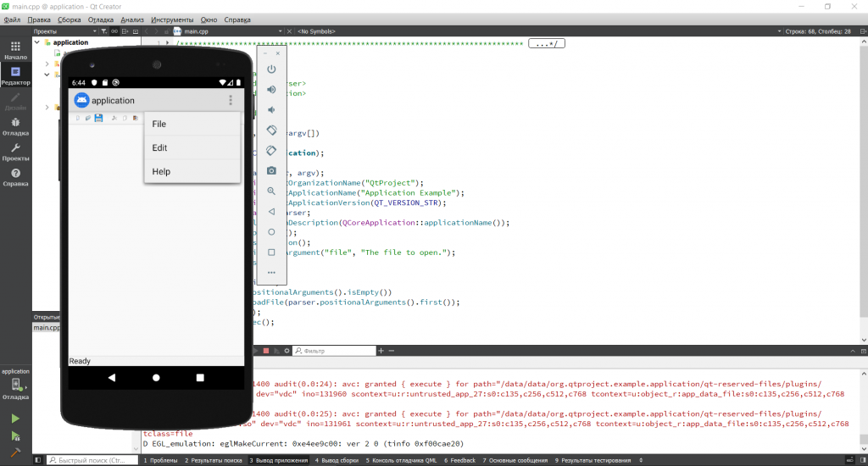The height and width of the screenshot is (466, 868).
Task: Switch to the 4 Вывод сборки pane
Action: click(x=338, y=460)
